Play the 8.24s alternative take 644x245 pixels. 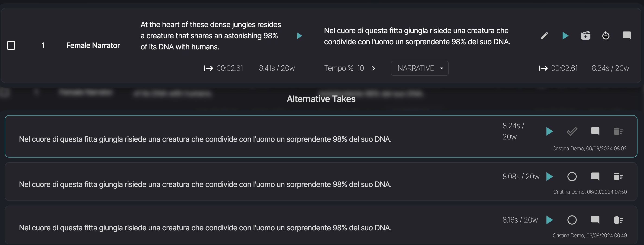pyautogui.click(x=549, y=131)
